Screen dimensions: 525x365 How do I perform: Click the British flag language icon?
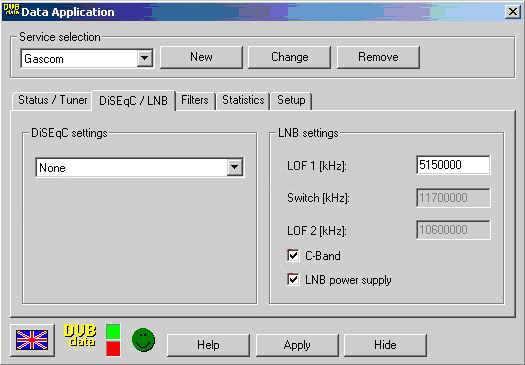tap(32, 340)
